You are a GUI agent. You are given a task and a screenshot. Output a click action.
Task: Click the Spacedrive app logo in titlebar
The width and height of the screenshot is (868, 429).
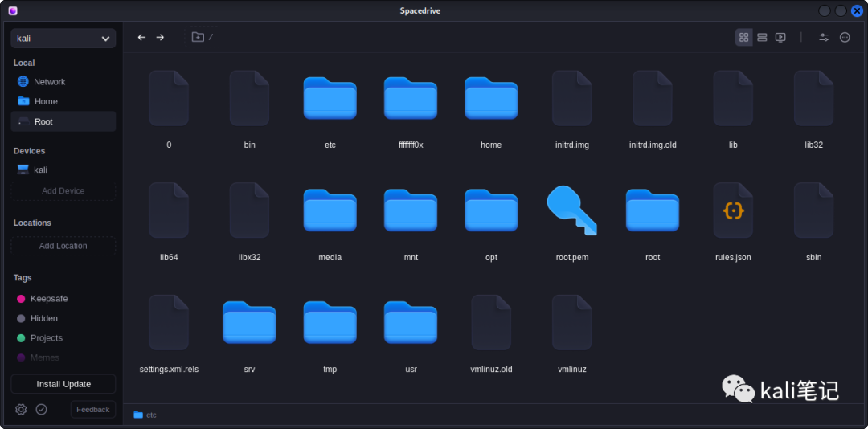13,10
